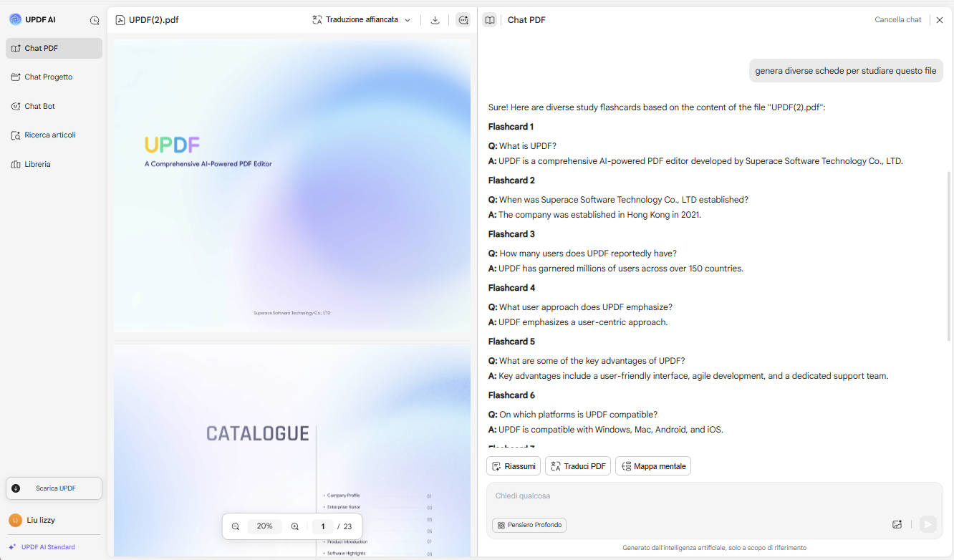Click the Riassumi quick action button
The image size is (954, 560).
[x=514, y=466]
